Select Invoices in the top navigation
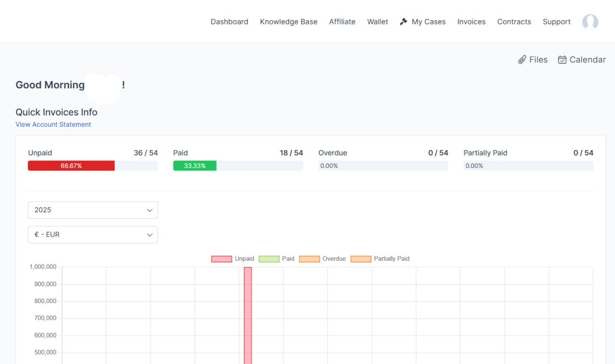This screenshot has width=615, height=364. [471, 22]
